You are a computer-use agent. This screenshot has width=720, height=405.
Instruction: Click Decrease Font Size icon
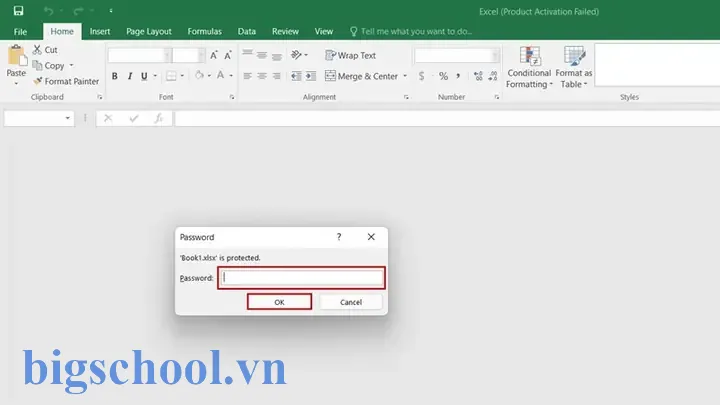point(228,56)
